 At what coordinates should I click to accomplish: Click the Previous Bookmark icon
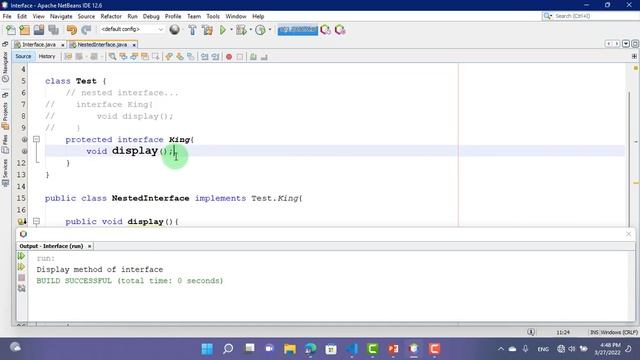(x=169, y=57)
